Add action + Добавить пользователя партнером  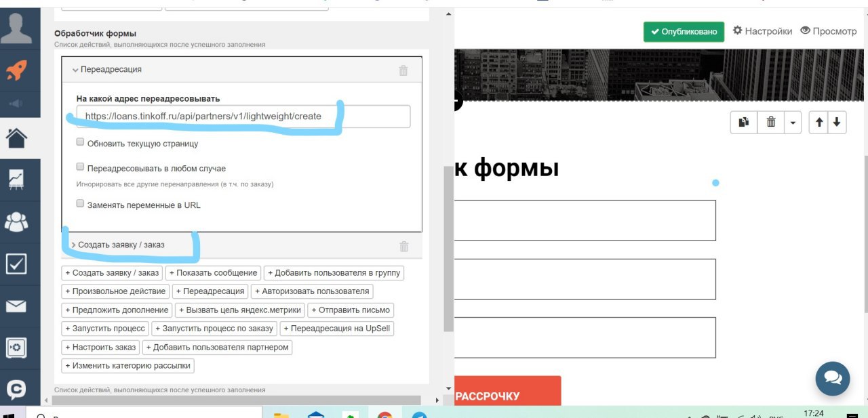pyautogui.click(x=217, y=348)
